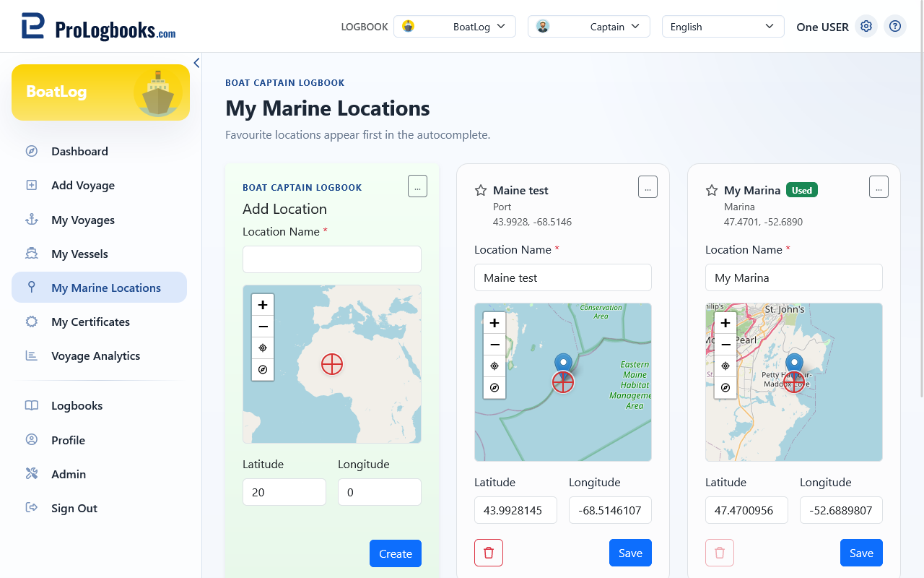Delete the Maine test location
The image size is (924, 578).
click(489, 553)
